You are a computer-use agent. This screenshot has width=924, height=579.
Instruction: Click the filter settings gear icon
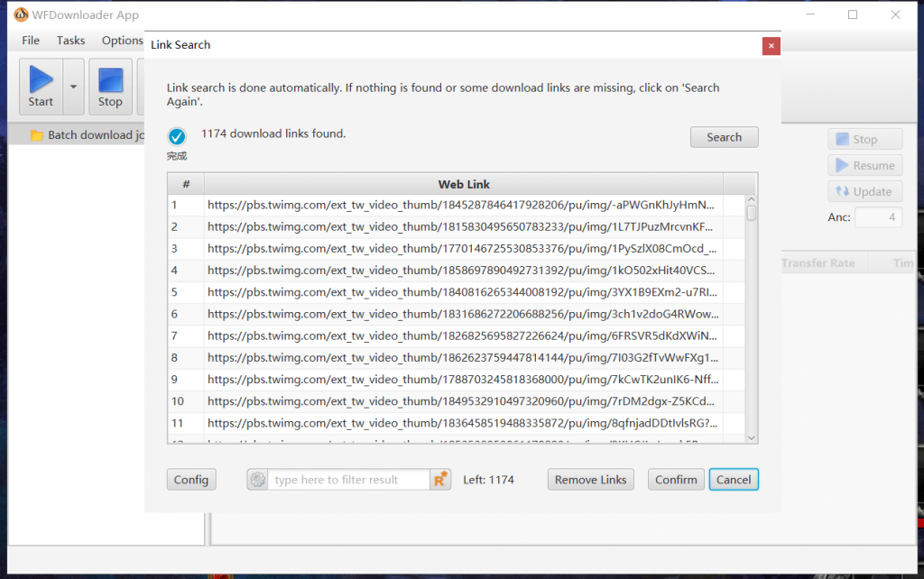point(257,480)
